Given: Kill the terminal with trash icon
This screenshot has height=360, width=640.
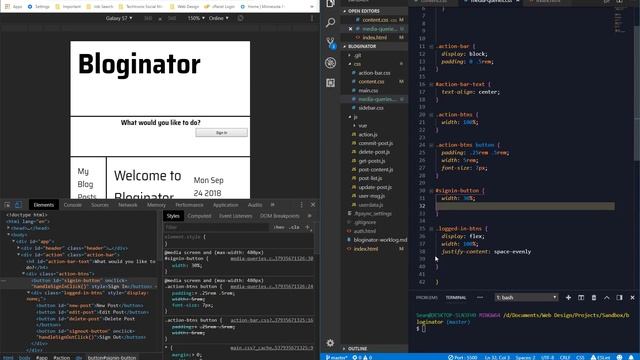Looking at the screenshot, I should (594, 298).
